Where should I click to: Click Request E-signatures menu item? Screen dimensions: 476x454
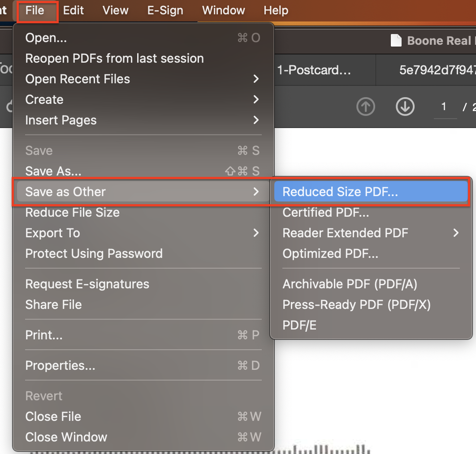[87, 284]
